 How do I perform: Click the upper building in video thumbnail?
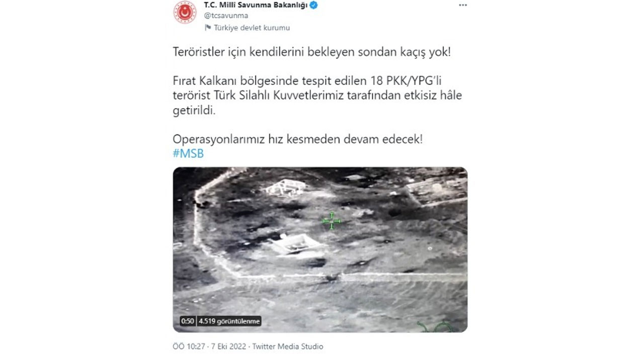(285, 188)
